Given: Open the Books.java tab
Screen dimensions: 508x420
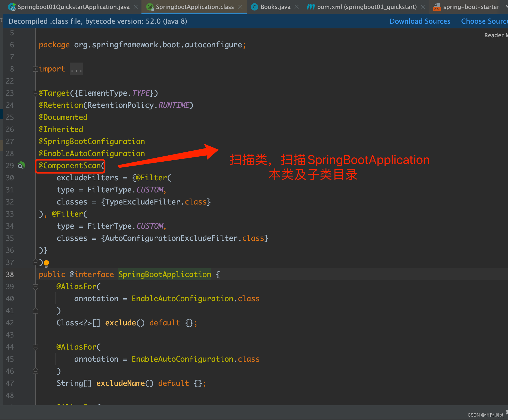Looking at the screenshot, I should [x=275, y=7].
